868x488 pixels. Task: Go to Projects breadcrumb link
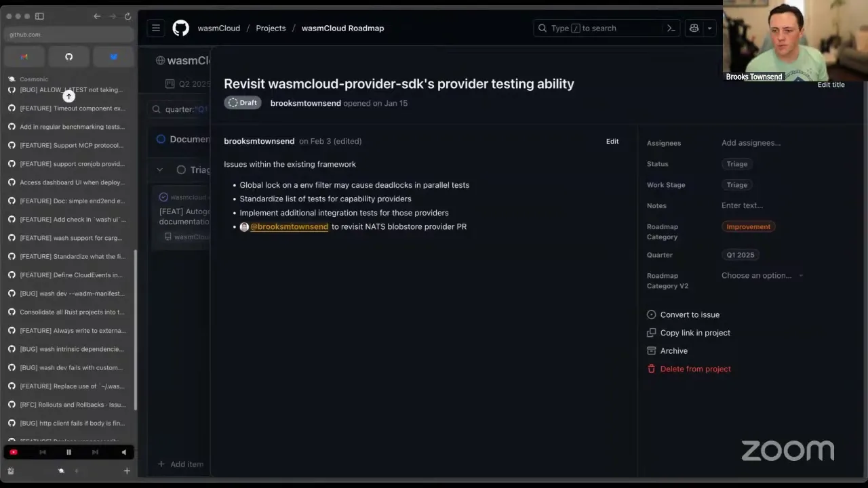tap(271, 28)
